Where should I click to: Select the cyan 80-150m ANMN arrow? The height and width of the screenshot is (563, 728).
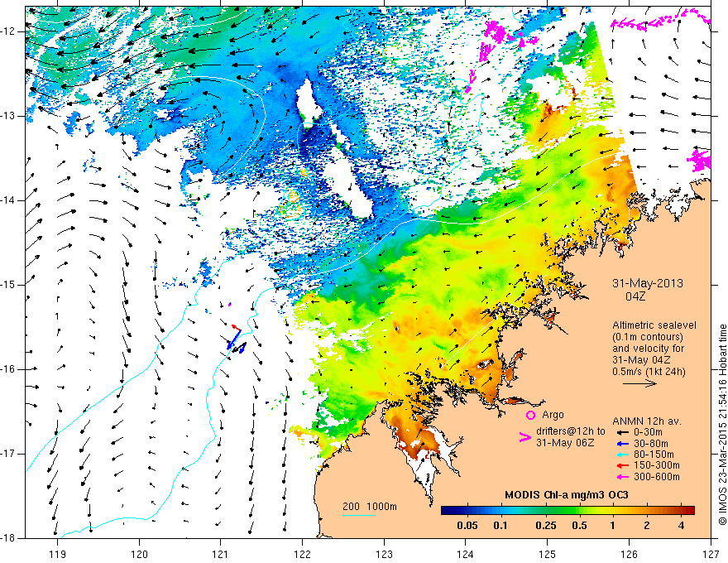tap(622, 455)
